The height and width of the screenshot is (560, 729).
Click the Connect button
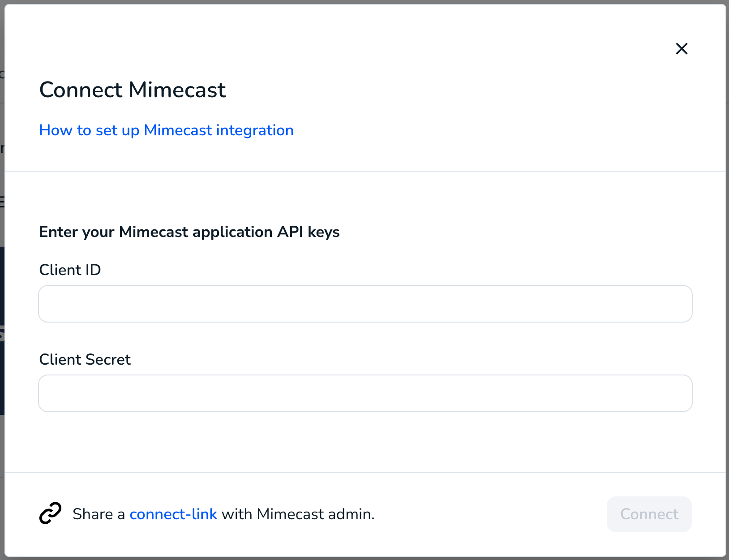coord(649,514)
